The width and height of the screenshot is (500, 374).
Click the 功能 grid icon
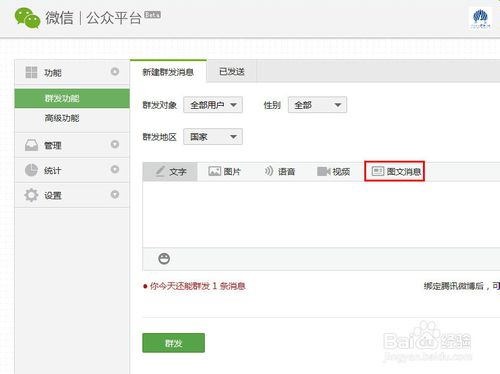click(x=31, y=72)
